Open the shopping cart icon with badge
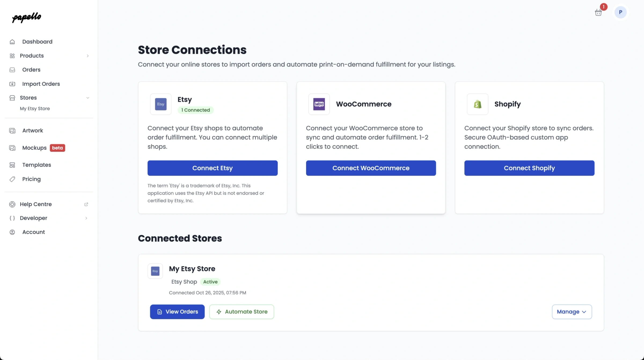 tap(598, 12)
